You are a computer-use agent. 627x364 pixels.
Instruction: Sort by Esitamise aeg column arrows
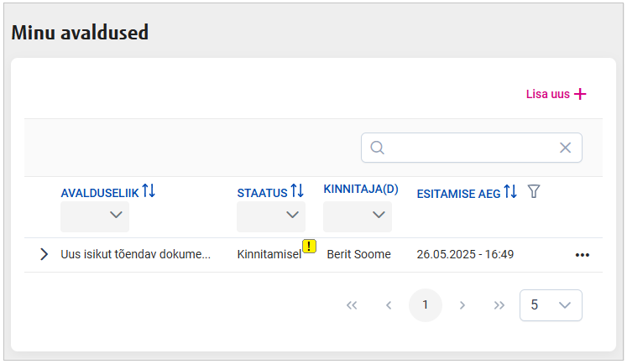click(510, 192)
